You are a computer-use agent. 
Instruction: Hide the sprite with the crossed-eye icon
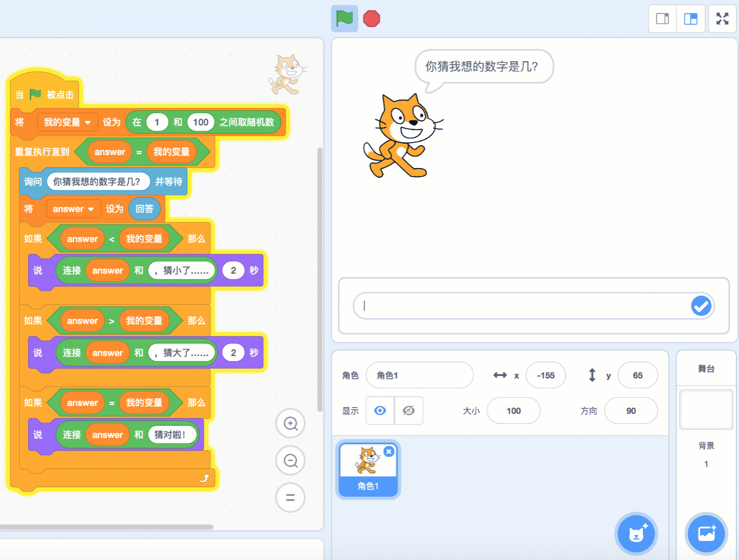409,411
